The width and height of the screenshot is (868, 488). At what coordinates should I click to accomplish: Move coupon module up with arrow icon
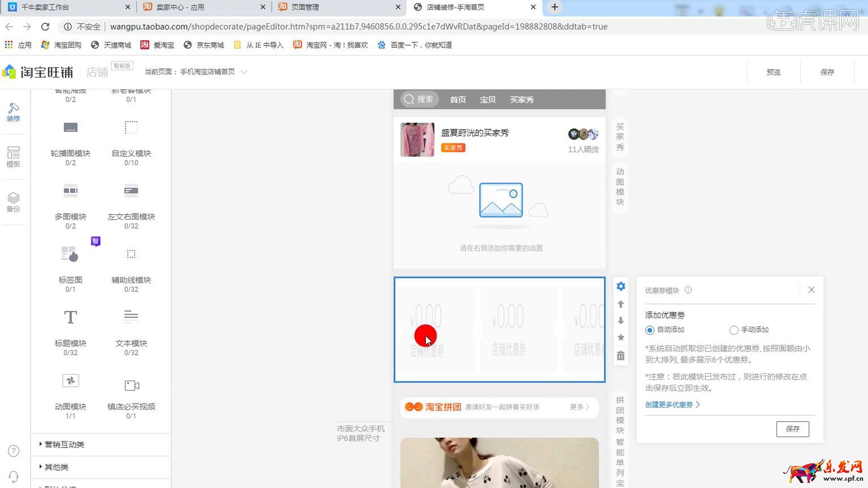pyautogui.click(x=621, y=304)
